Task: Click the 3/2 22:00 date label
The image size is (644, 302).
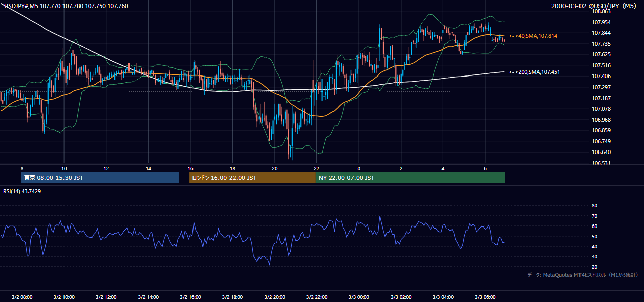Action: click(x=316, y=297)
